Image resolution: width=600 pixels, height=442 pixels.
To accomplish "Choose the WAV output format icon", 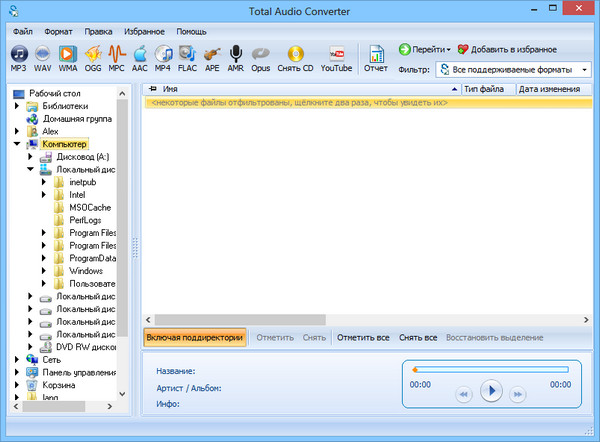I will point(43,58).
